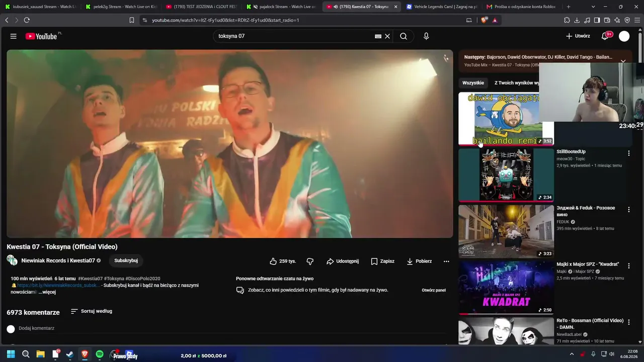This screenshot has height=362, width=644.
Task: Open the StillBootedUp video thumbnail
Action: pyautogui.click(x=506, y=175)
